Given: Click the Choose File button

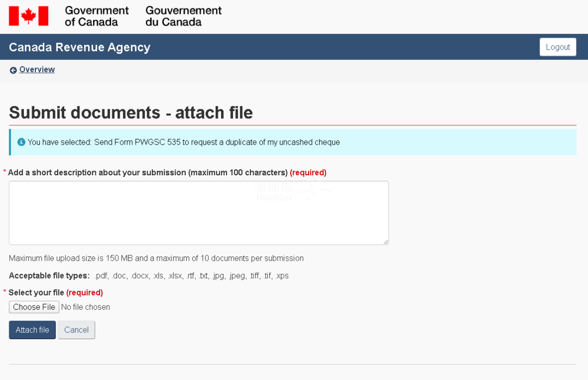Looking at the screenshot, I should (x=34, y=307).
